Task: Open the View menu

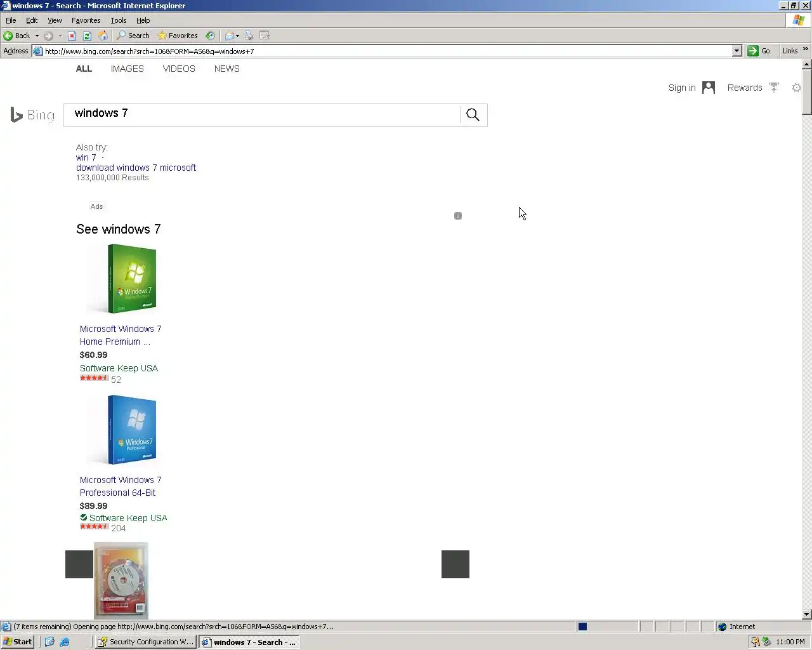Action: [55, 20]
